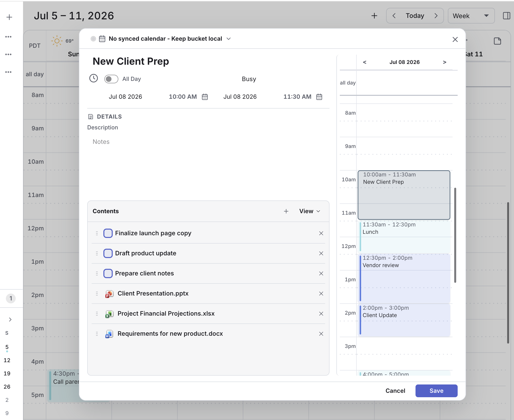This screenshot has width=514, height=420.
Task: Click the calendar icon before No synced calendar
Action: coord(102,39)
